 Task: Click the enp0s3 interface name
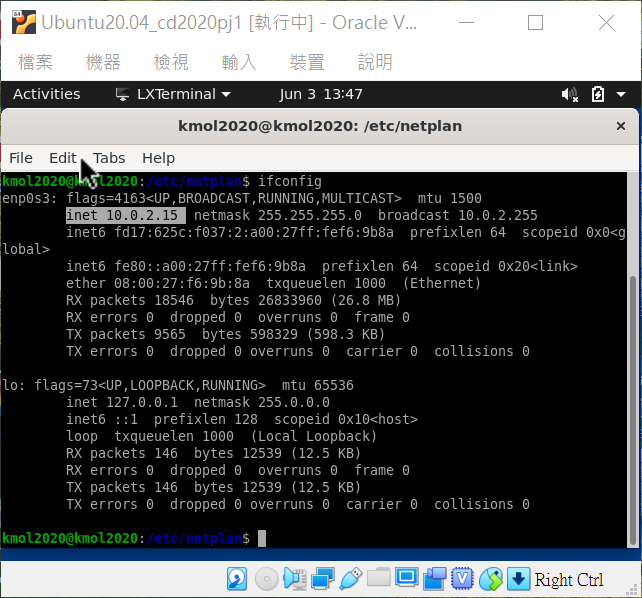tap(29, 199)
